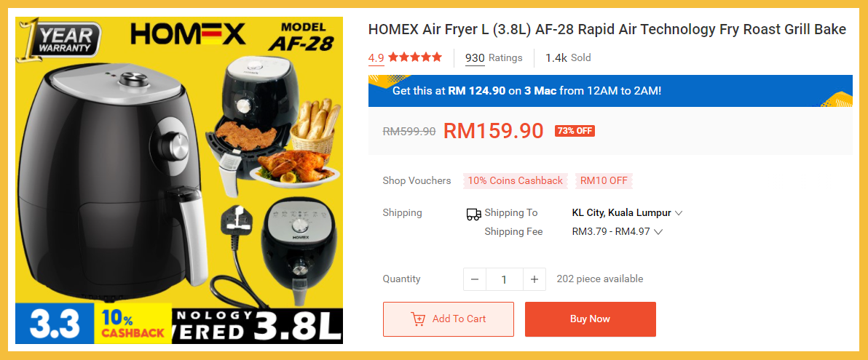Open the 930 Ratings link
The image size is (868, 360).
tap(494, 57)
